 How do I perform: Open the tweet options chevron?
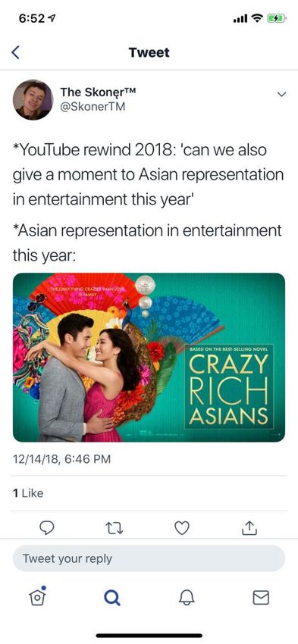click(281, 94)
